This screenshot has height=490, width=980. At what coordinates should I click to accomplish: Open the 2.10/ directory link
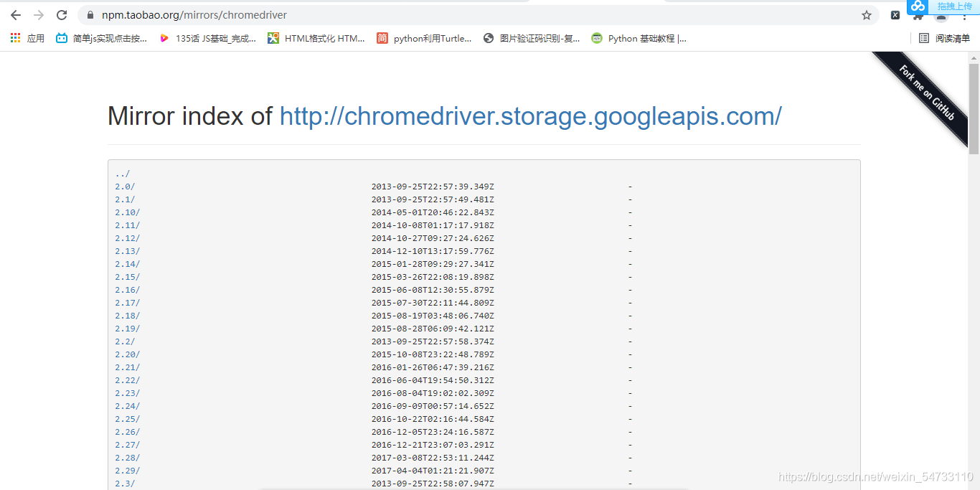click(128, 212)
